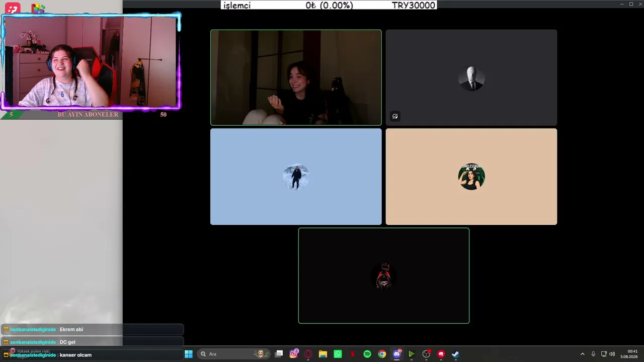
Task: Click the owl icon in search box
Action: coord(261,354)
